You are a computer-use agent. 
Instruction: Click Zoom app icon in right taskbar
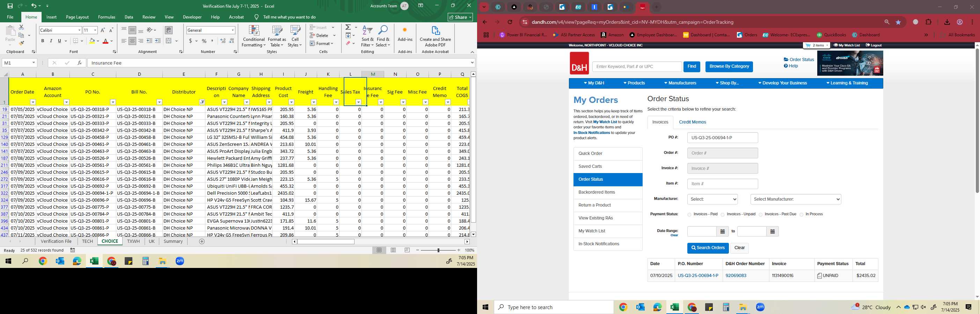[760, 307]
